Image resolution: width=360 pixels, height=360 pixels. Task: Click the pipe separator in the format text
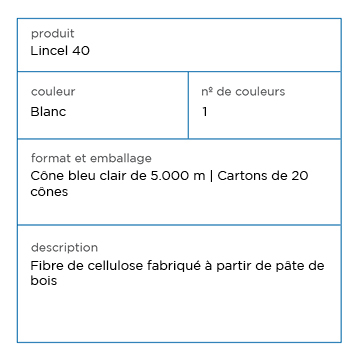[211, 176]
